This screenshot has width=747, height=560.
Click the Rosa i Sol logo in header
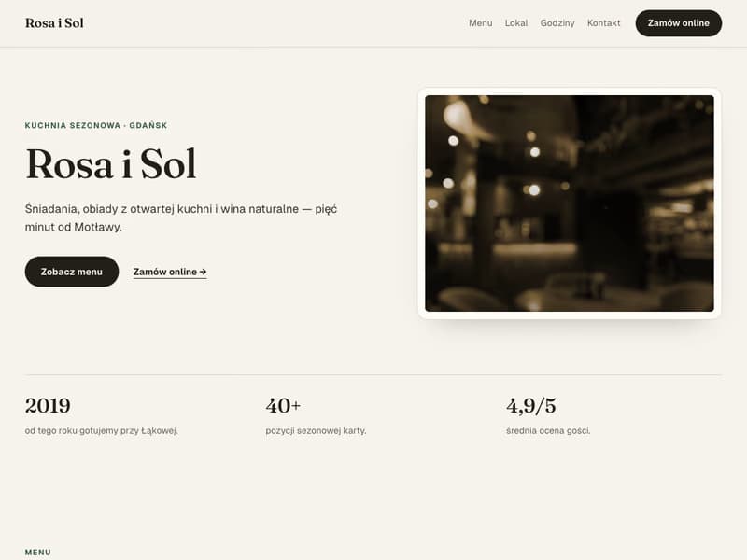[54, 22]
